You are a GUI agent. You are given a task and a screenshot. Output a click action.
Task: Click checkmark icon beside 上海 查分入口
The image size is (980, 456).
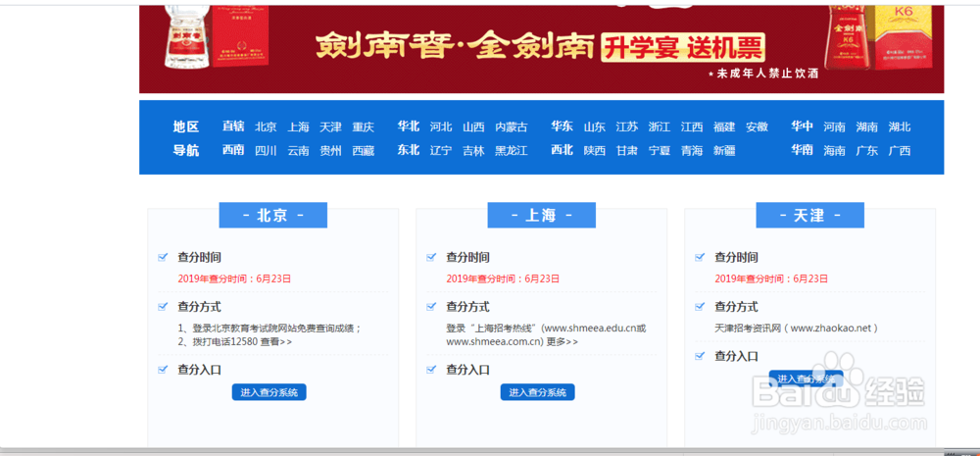click(x=431, y=369)
